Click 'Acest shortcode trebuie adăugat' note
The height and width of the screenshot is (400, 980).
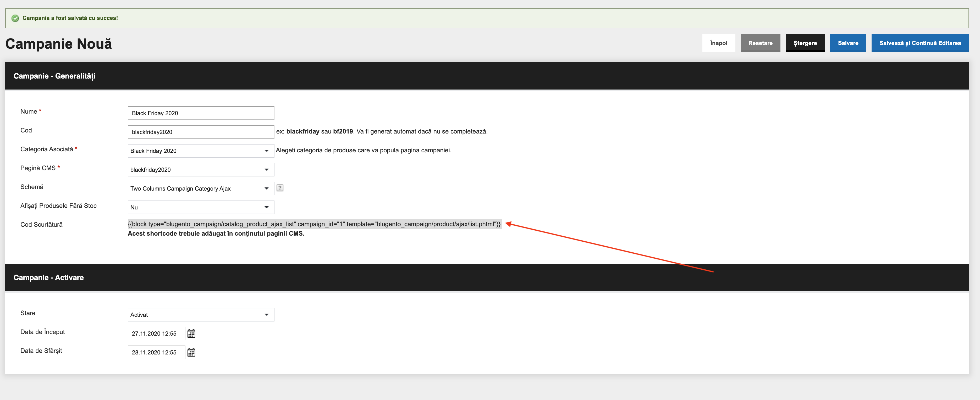tap(216, 234)
